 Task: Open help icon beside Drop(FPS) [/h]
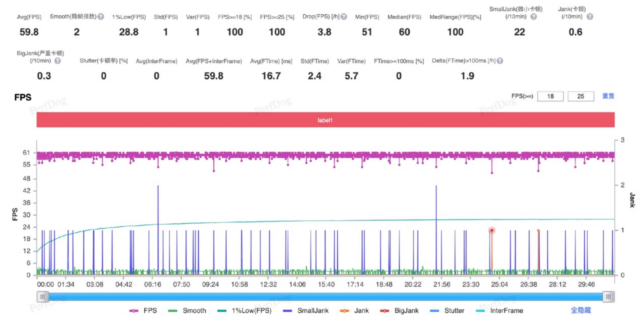point(344,17)
